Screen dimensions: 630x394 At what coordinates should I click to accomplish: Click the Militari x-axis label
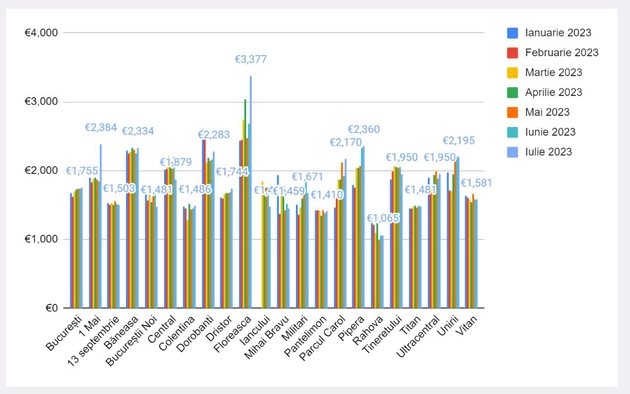tap(295, 328)
